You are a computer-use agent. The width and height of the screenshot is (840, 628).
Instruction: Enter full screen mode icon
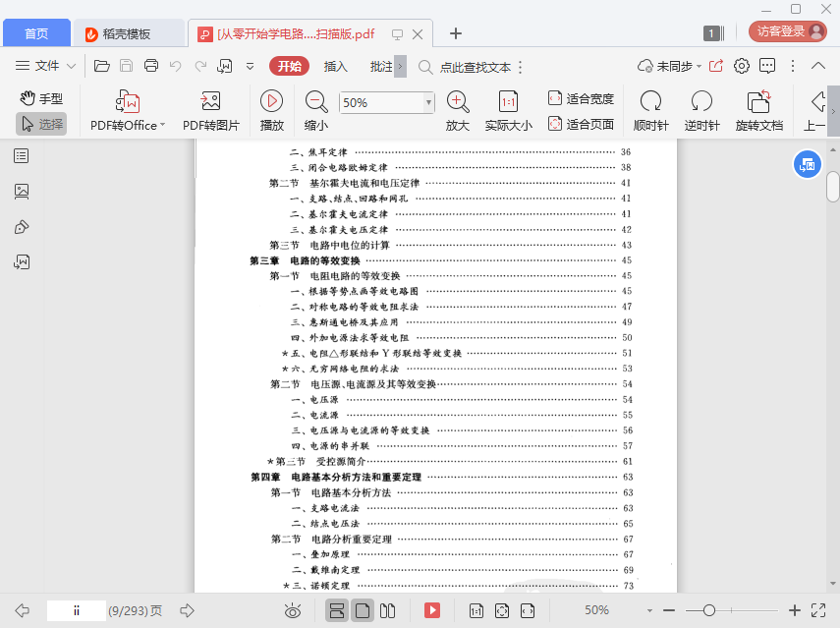click(818, 610)
